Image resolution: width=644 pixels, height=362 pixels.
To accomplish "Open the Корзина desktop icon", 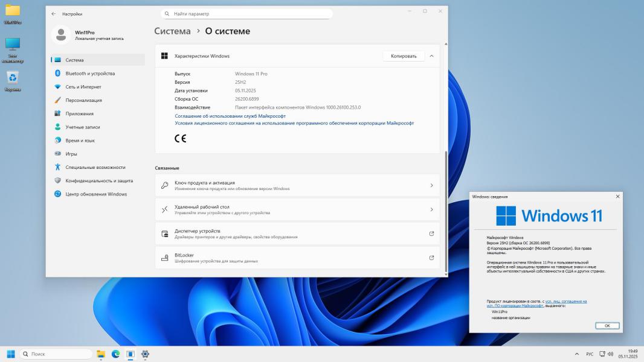I will pyautogui.click(x=13, y=77).
